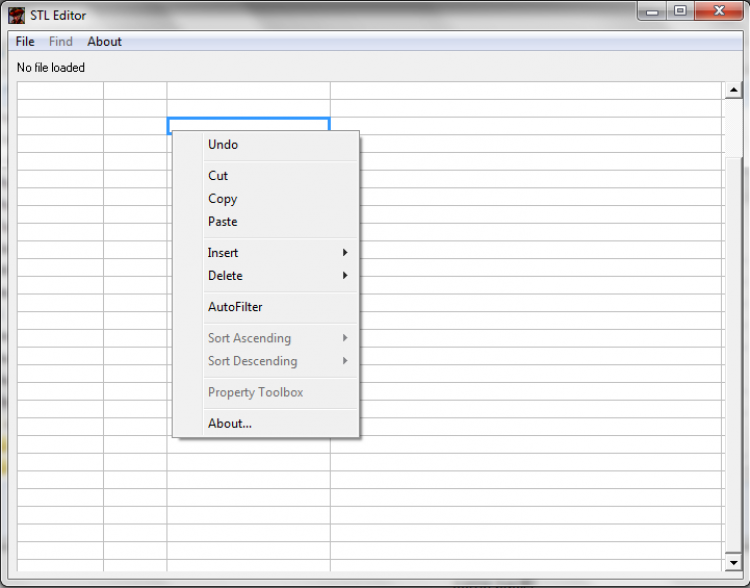The height and width of the screenshot is (588, 750).
Task: Click the scrollbar down arrow
Action: tap(733, 563)
